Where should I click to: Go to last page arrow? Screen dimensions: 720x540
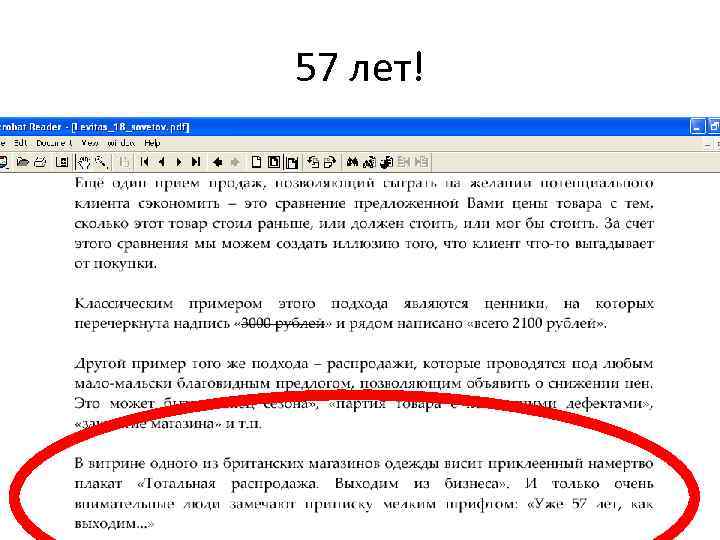[x=196, y=162]
